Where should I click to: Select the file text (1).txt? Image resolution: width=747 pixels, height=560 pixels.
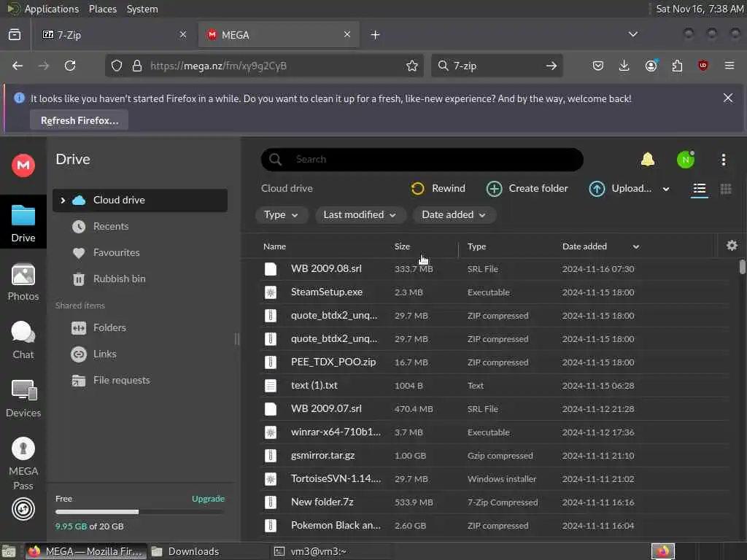pyautogui.click(x=495, y=386)
